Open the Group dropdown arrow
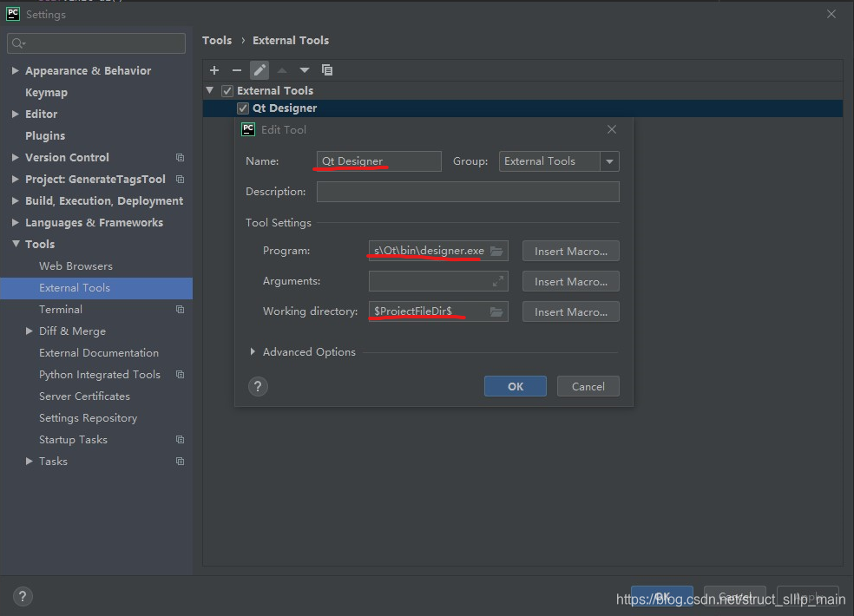 click(609, 161)
